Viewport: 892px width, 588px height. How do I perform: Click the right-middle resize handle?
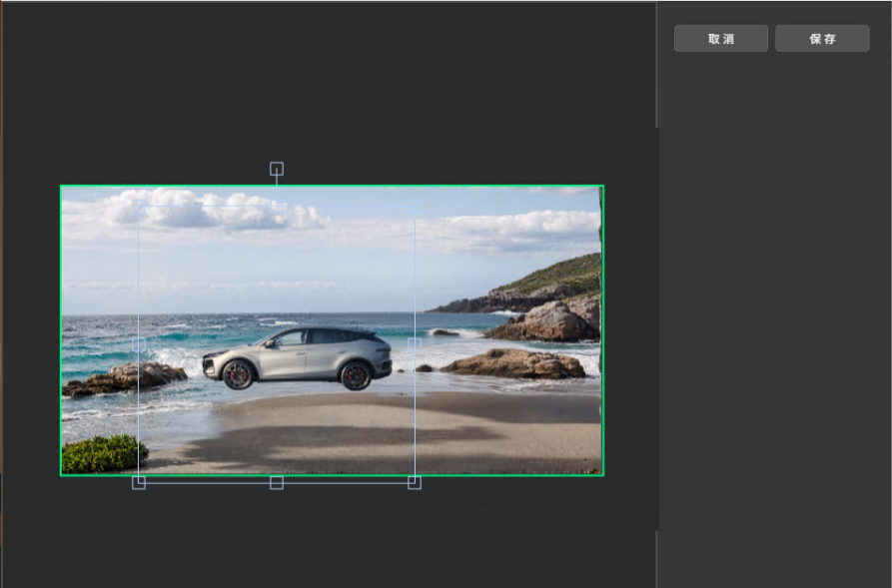[x=415, y=343]
